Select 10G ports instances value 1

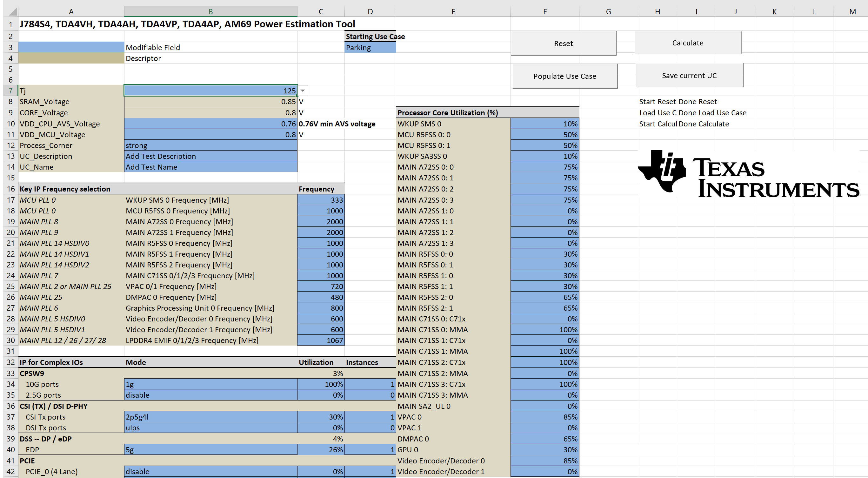(370, 384)
